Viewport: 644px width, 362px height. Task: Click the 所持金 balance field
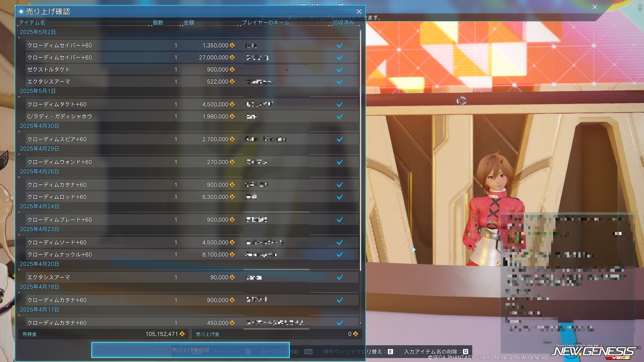click(x=103, y=334)
